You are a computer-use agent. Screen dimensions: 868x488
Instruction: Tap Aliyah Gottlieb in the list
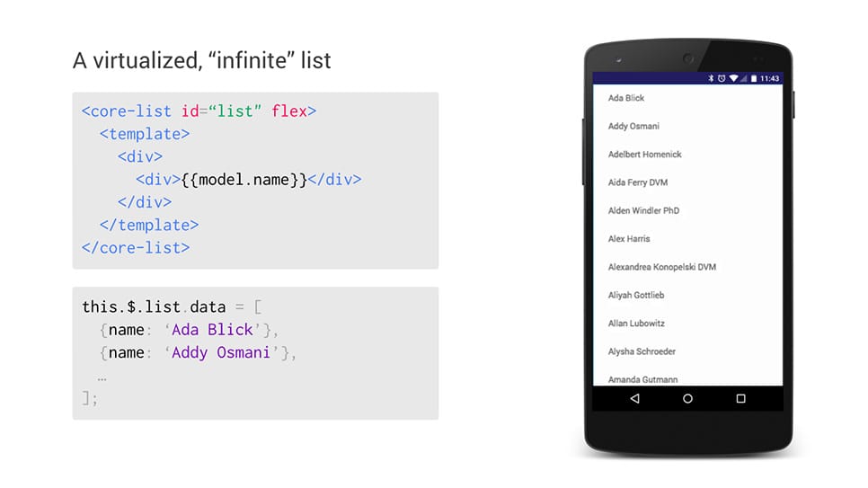tap(636, 295)
